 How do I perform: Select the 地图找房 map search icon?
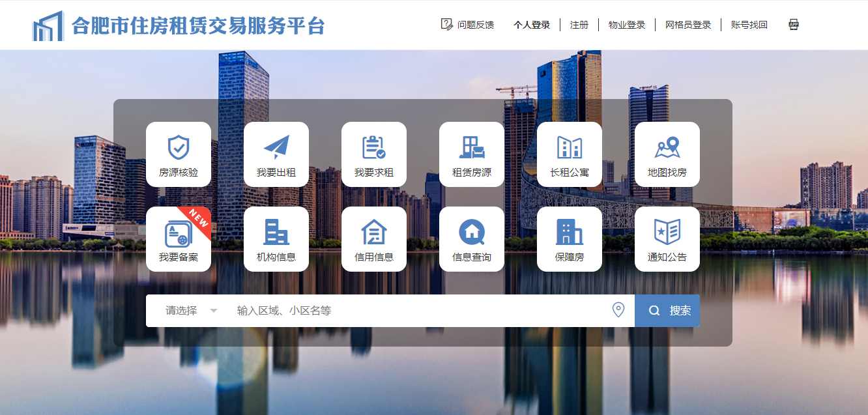pyautogui.click(x=667, y=154)
